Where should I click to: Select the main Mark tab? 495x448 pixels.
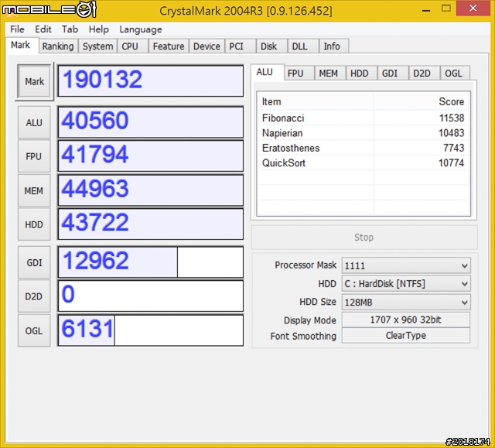coord(21,45)
